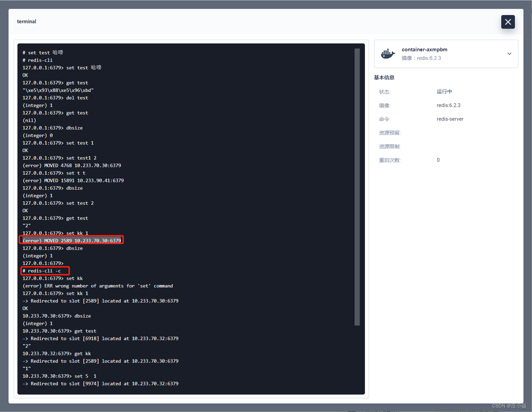Click the Docker whale container icon
Screen dimensions: 532x412
388,54
